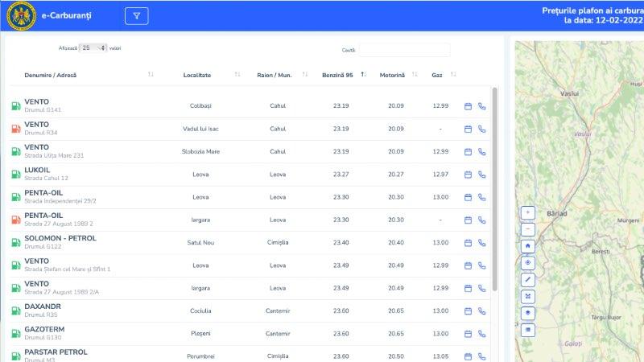Click 12.97 gas price cell

click(440, 175)
